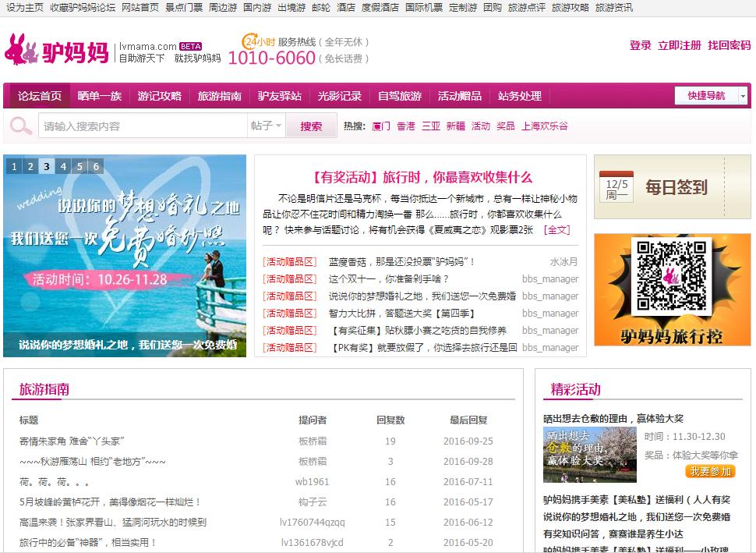
Task: Open the 论坛首页 tab
Action: [40, 96]
